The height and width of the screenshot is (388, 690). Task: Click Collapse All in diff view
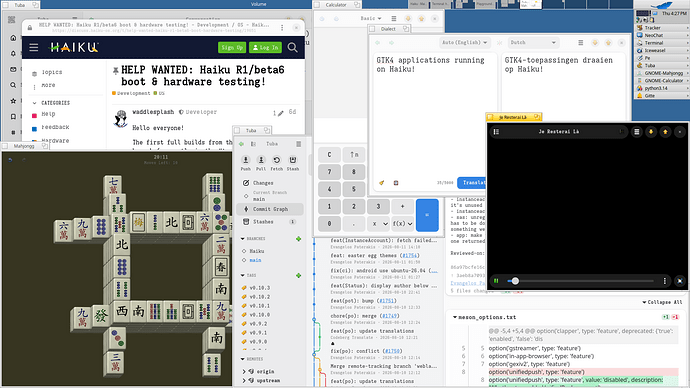point(662,302)
